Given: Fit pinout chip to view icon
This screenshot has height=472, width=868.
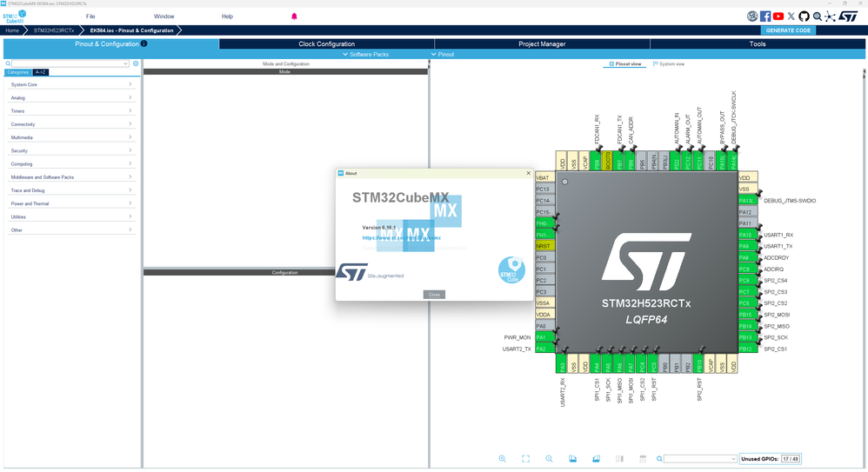Looking at the screenshot, I should (x=525, y=459).
